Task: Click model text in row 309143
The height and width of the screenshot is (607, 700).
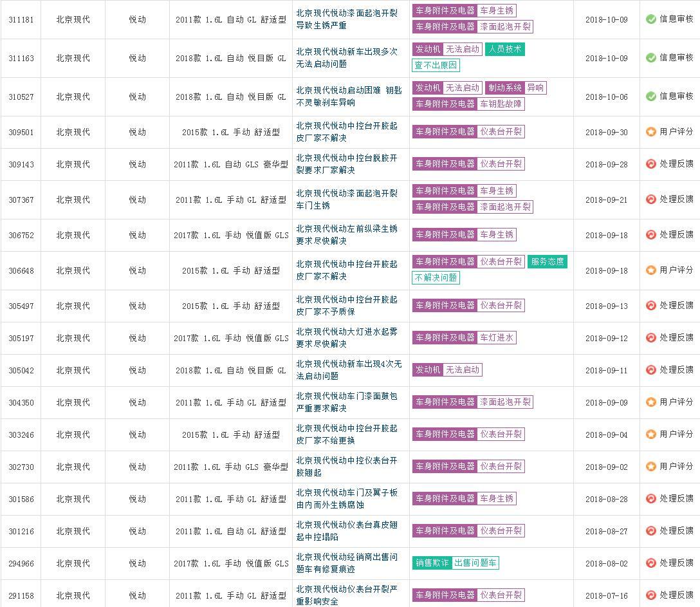Action: [x=231, y=164]
